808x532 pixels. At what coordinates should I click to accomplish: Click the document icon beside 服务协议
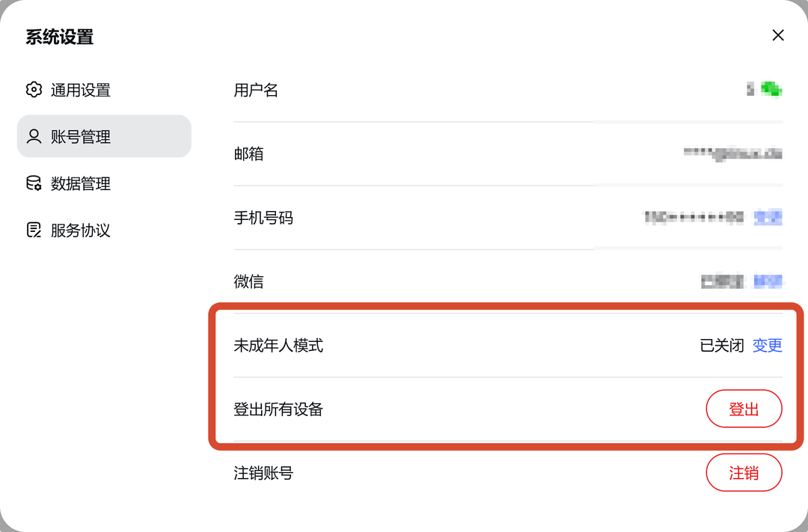coord(34,230)
